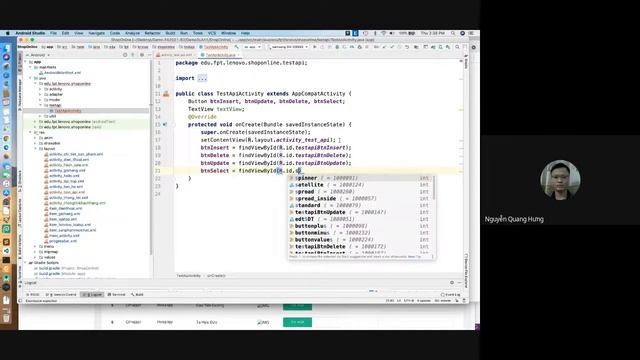Choose edtSDT completion suggestion

[360, 219]
